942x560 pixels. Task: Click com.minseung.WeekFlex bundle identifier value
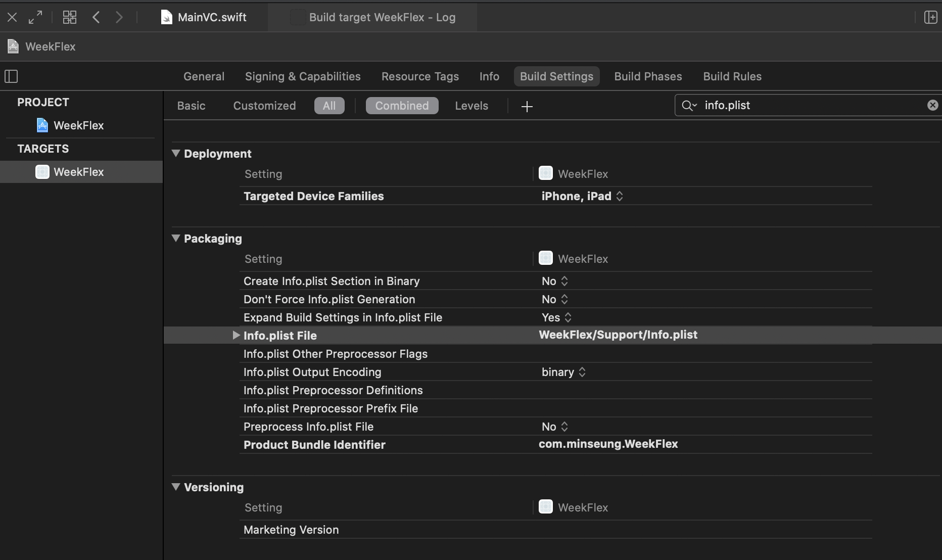[608, 444]
